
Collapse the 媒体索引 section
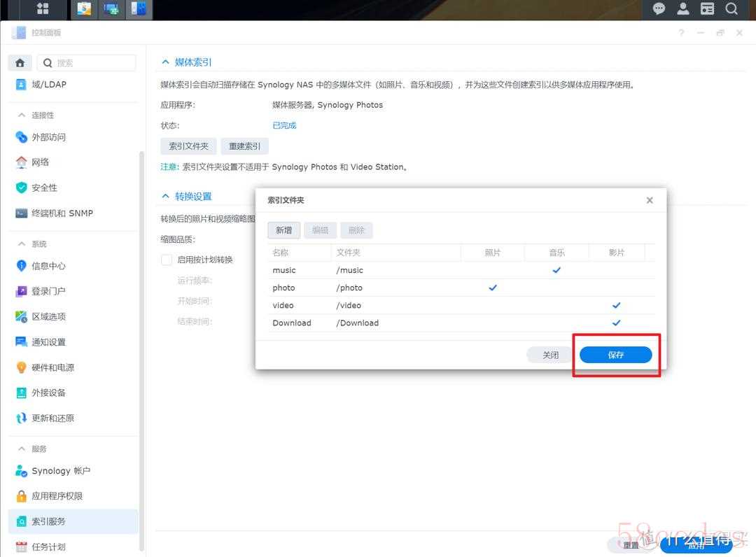pyautogui.click(x=165, y=62)
